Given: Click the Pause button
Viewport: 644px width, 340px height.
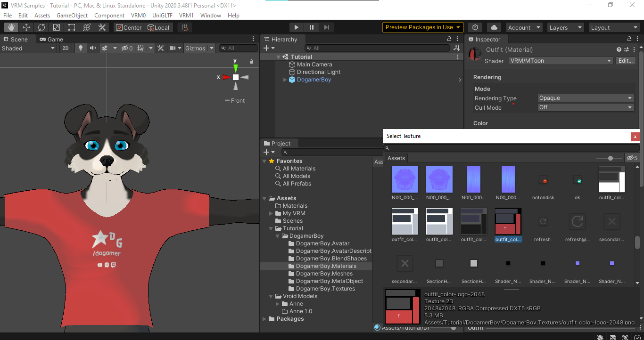Looking at the screenshot, I should (x=312, y=28).
